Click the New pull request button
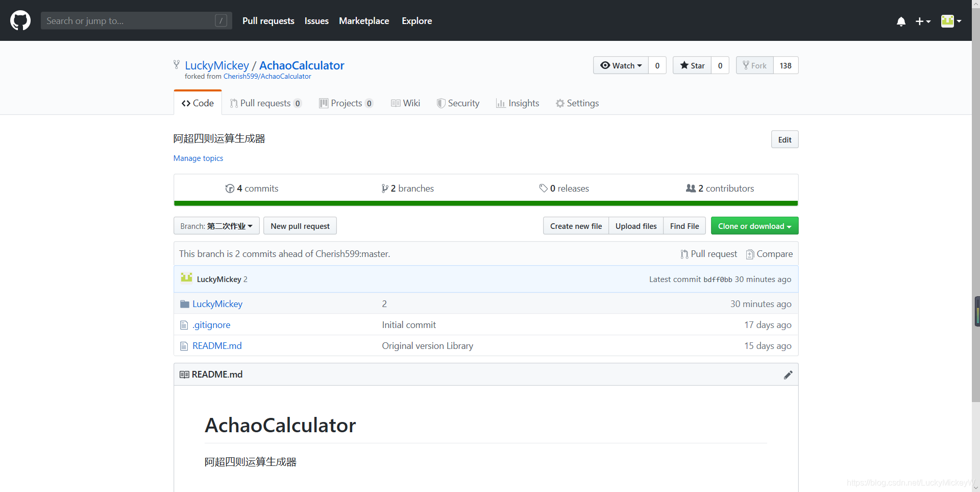The image size is (980, 492). (x=300, y=226)
